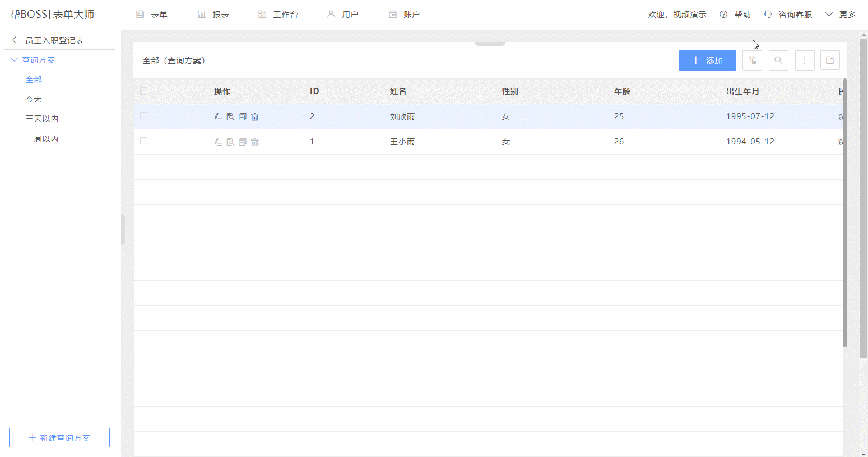Collapse the 查询方案 tree section
The image size is (868, 457).
click(15, 60)
